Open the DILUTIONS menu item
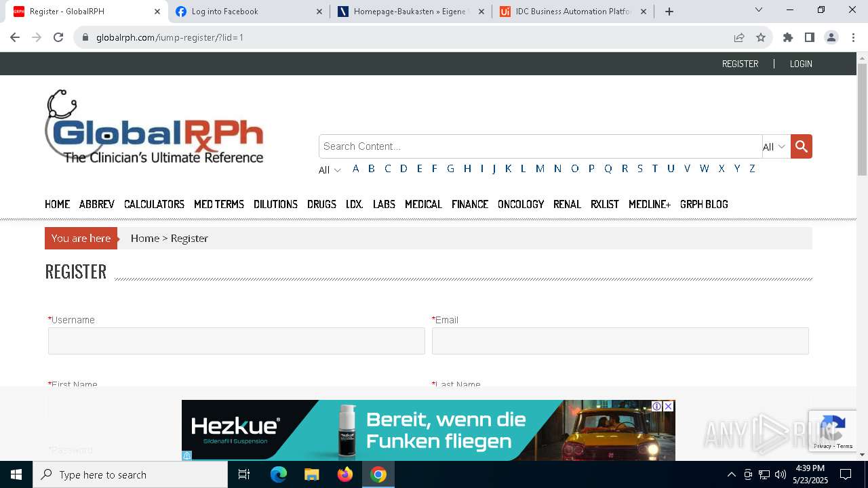This screenshot has width=868, height=488. (x=275, y=204)
